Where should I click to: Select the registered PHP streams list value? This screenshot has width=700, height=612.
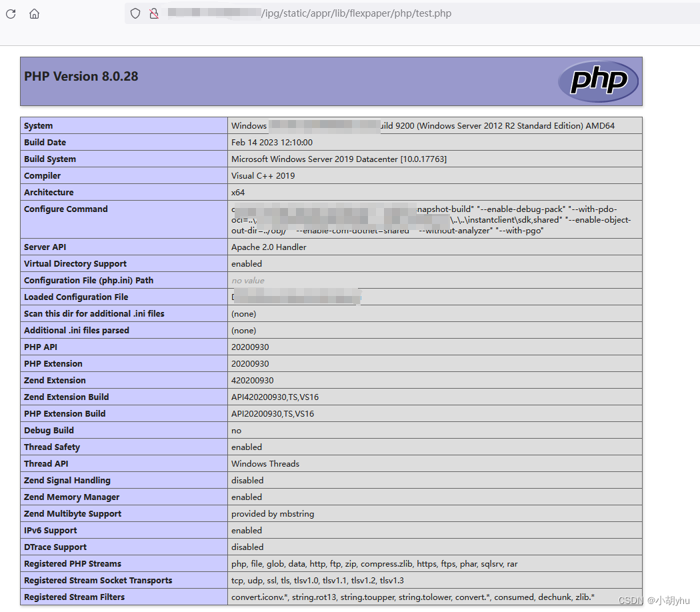tap(374, 564)
